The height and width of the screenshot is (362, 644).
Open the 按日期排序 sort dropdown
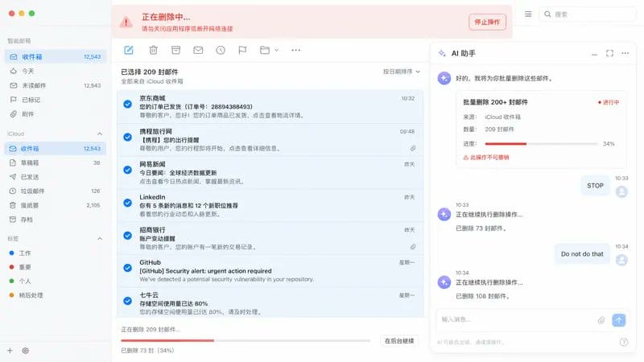click(401, 72)
